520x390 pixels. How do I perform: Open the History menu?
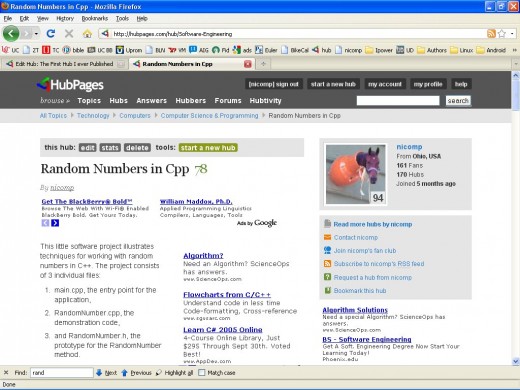pos(65,18)
